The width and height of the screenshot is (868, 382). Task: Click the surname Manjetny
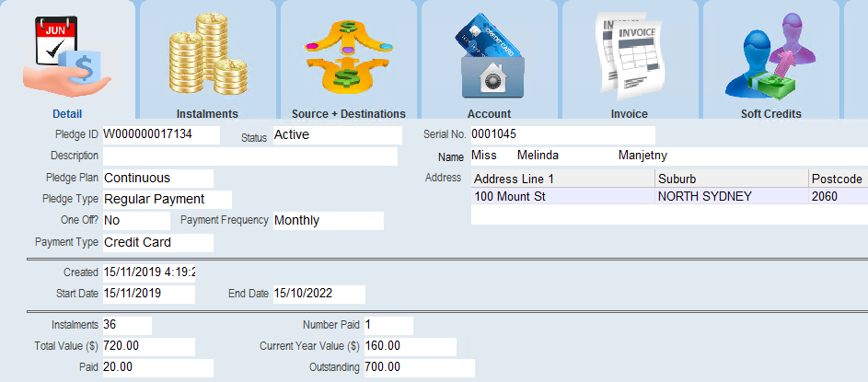click(642, 156)
